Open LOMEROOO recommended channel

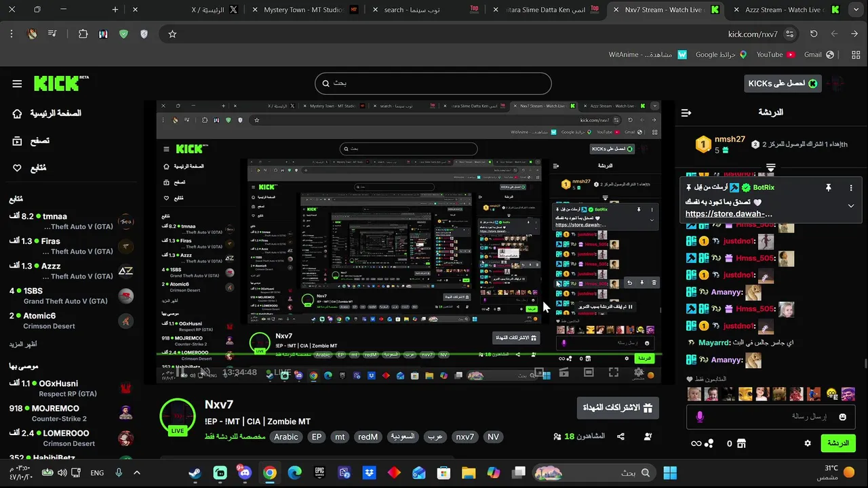(71, 438)
